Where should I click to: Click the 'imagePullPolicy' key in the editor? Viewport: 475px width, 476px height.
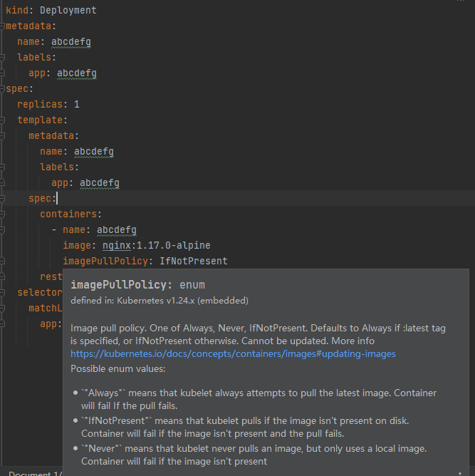pyautogui.click(x=105, y=261)
